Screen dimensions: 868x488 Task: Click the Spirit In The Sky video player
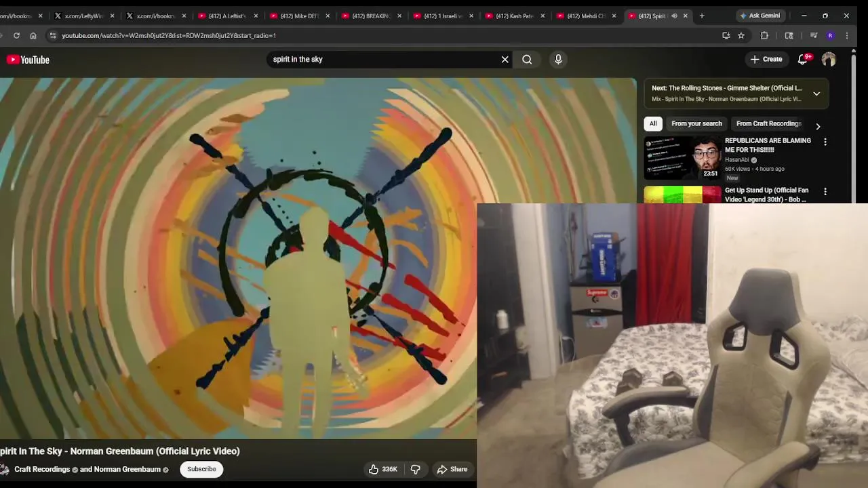coord(318,258)
